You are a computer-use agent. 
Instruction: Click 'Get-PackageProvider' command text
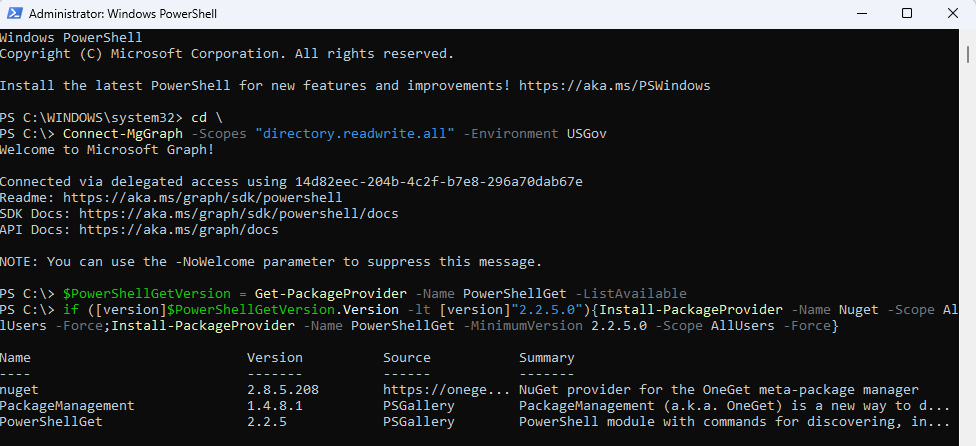click(x=331, y=294)
